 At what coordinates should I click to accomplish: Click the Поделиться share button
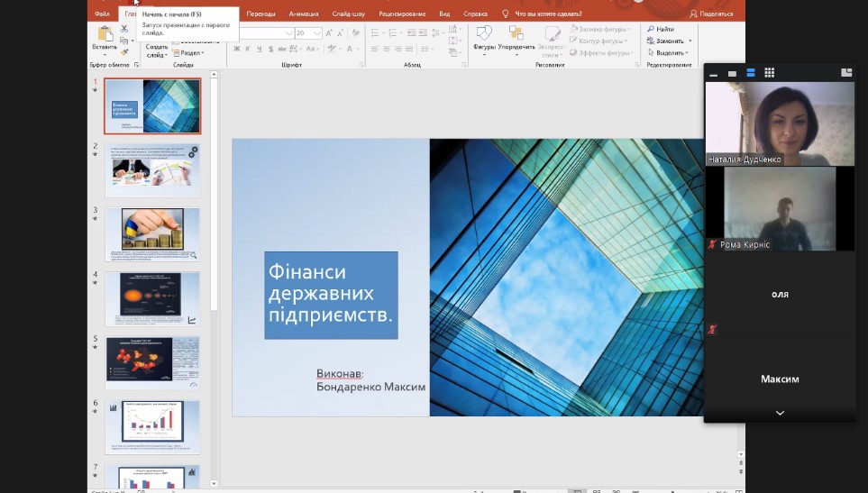(711, 14)
